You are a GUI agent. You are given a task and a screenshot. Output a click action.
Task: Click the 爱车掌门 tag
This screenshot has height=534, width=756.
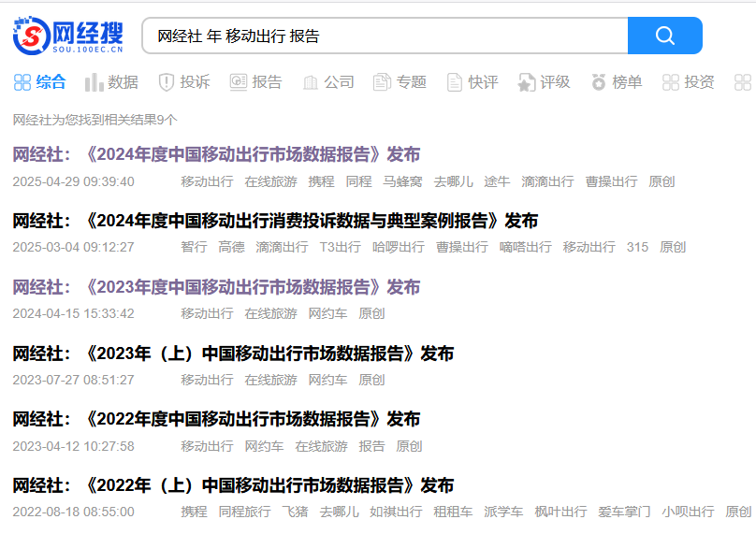point(624,512)
